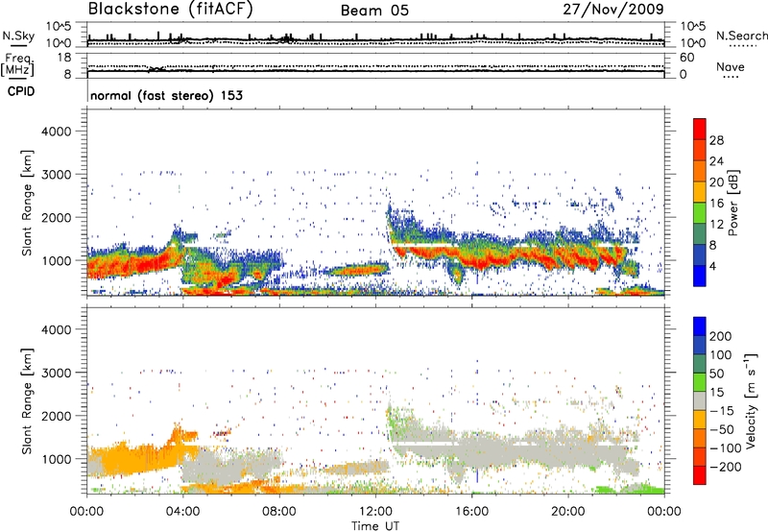The image size is (768, 532).
Task: Pick the blue bottom segment of Power colorbar
Action: tap(700, 276)
